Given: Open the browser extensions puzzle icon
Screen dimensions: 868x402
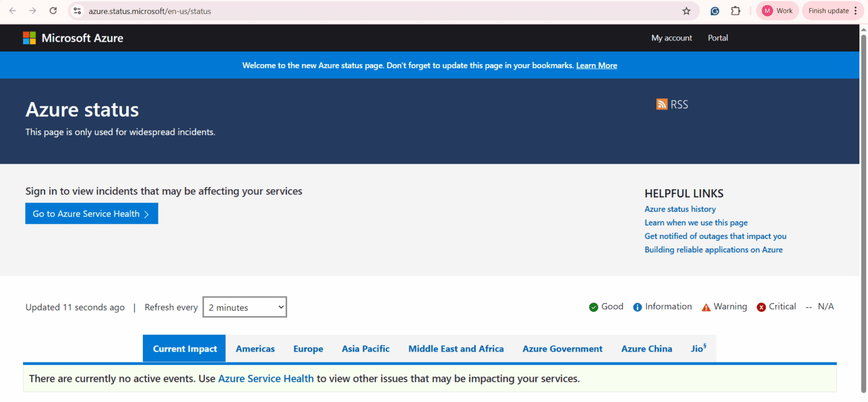Looking at the screenshot, I should (x=735, y=10).
